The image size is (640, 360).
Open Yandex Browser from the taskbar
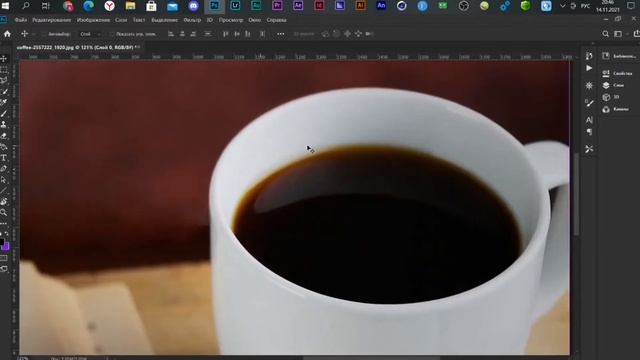click(x=109, y=6)
